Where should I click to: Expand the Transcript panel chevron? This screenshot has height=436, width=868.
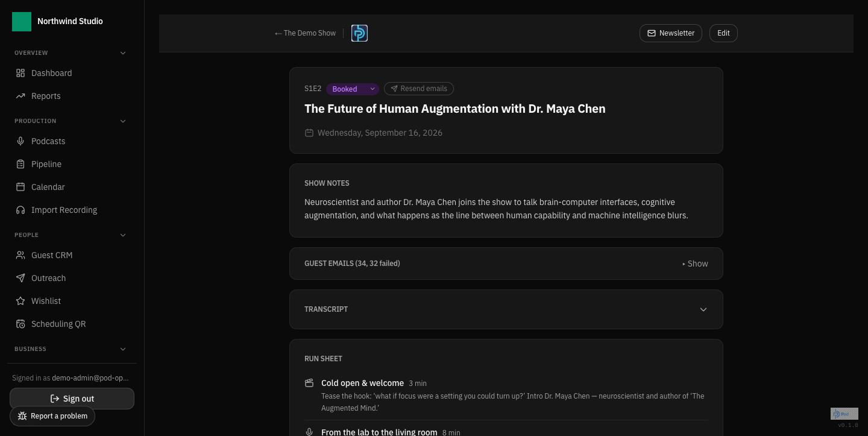pos(703,309)
